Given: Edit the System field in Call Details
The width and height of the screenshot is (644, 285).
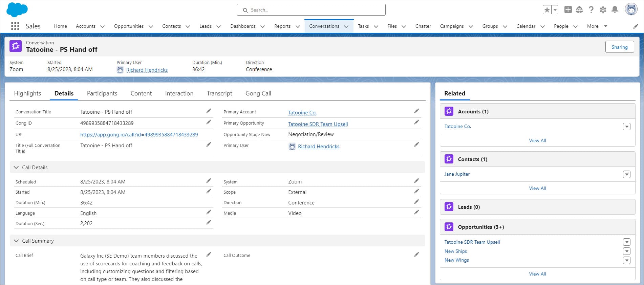Looking at the screenshot, I should (x=417, y=181).
